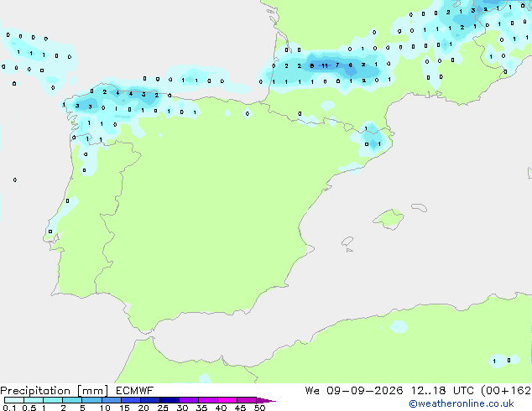Pick the 30–35 mm purple legend swatch
Screen dimensions: 532x411
coord(189,400)
